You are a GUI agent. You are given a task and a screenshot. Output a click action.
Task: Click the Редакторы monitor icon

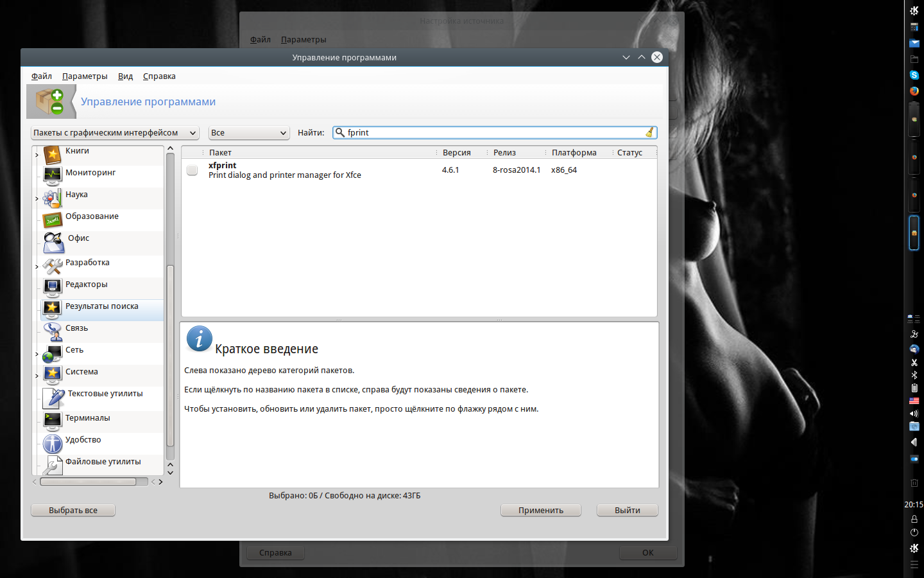click(52, 286)
